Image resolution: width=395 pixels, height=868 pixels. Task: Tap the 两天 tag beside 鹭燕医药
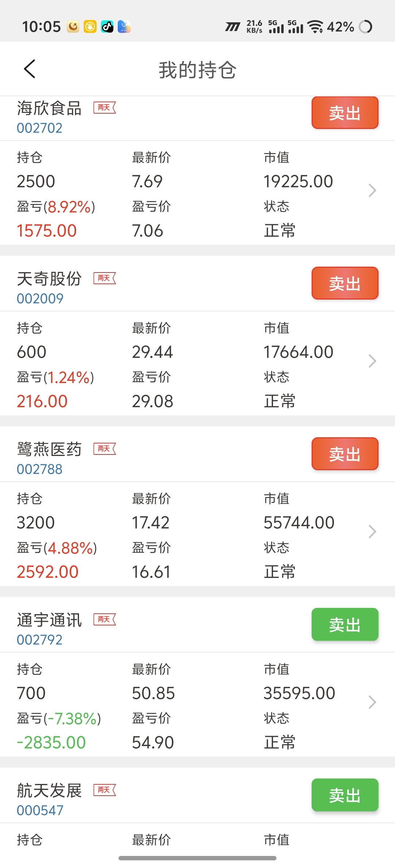point(105,449)
